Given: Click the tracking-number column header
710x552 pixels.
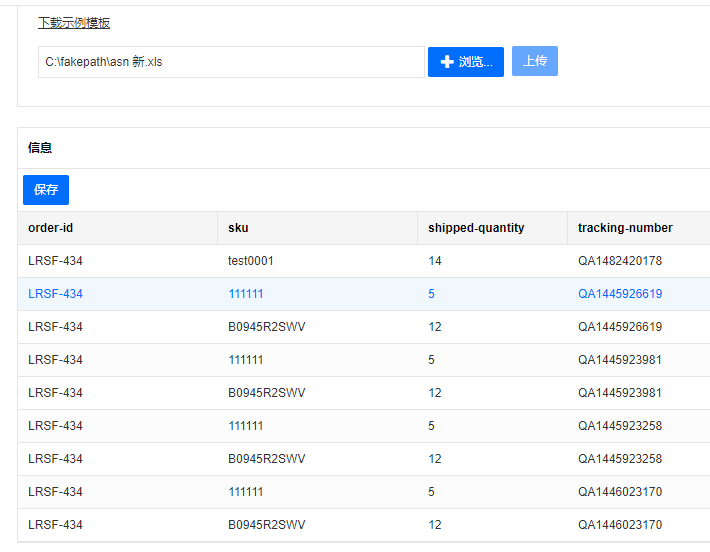Looking at the screenshot, I should pos(625,228).
